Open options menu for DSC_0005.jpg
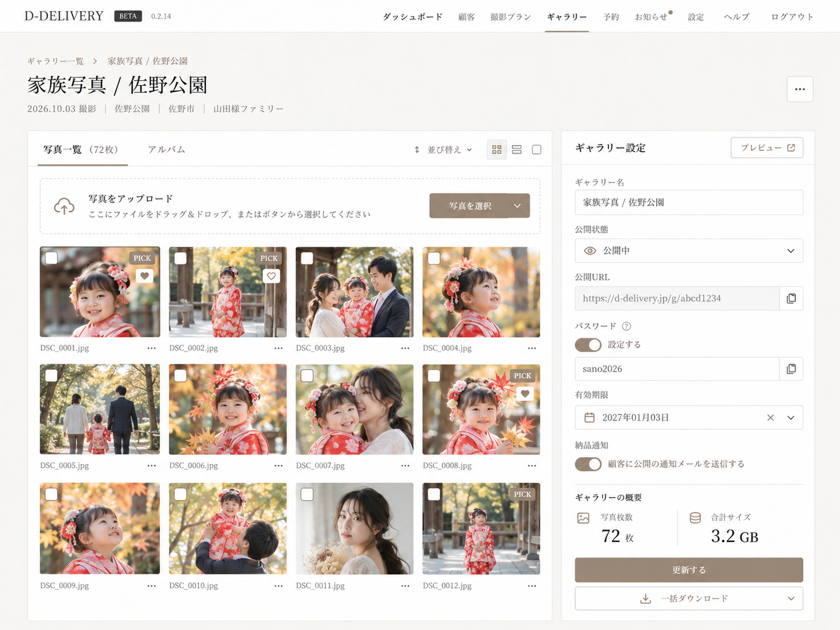Screen dimensions: 840x630 [x=151, y=466]
